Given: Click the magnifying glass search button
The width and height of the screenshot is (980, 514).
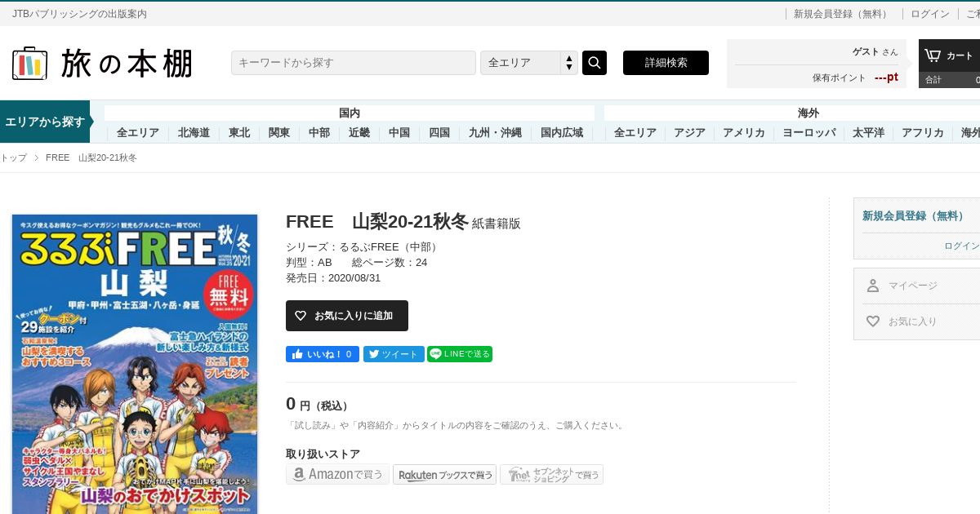Looking at the screenshot, I should [x=595, y=63].
